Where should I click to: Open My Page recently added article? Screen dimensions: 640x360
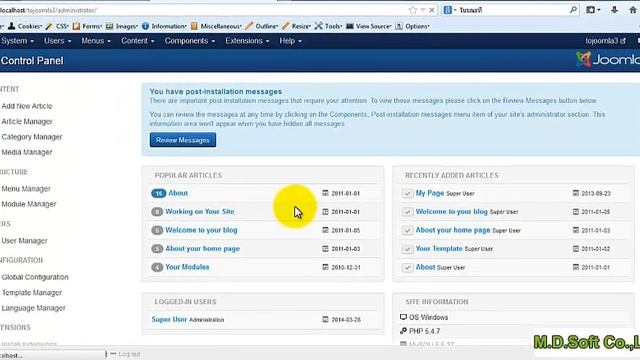(430, 193)
